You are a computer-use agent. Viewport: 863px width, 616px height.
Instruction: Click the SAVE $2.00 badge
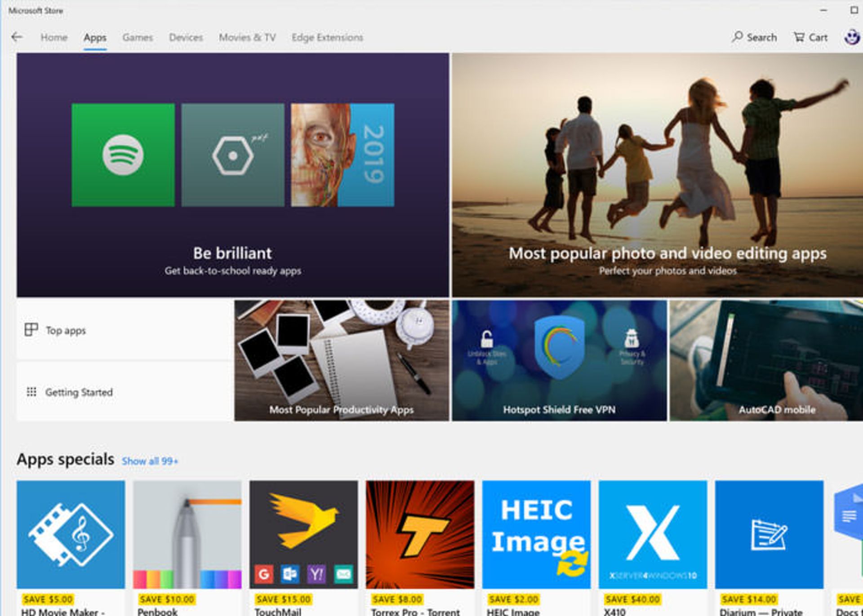click(x=514, y=599)
